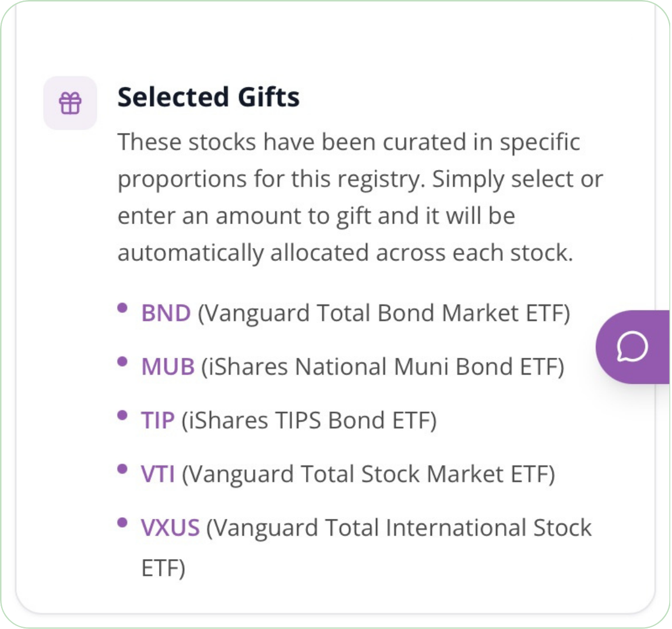Click the Vanguard Total International Stock name
This screenshot has height=629, width=672.
click(x=399, y=528)
